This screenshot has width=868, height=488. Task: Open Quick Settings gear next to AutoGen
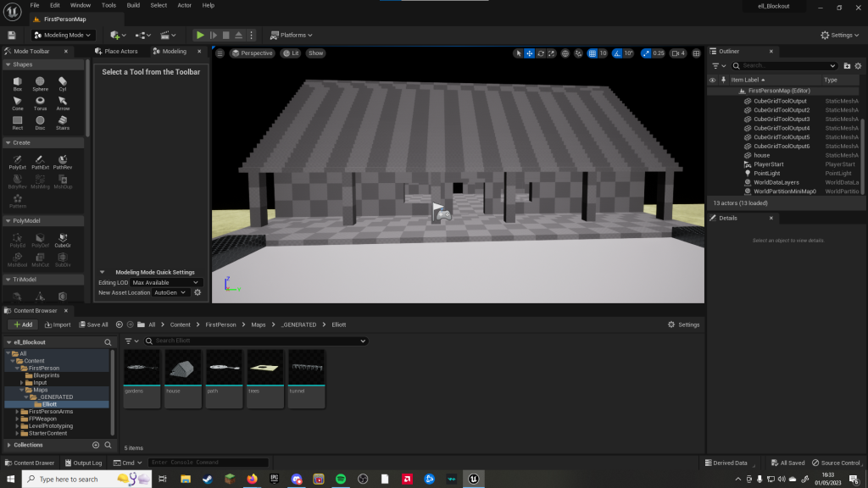pos(198,292)
